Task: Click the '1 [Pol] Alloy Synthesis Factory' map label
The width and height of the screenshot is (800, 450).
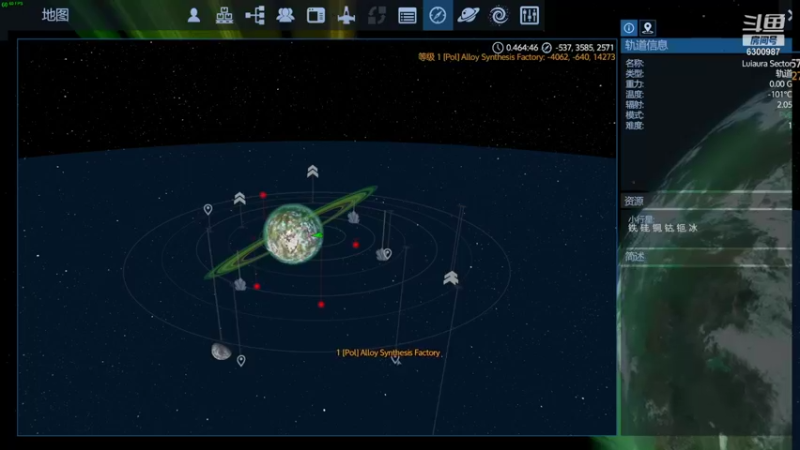Action: click(x=388, y=353)
